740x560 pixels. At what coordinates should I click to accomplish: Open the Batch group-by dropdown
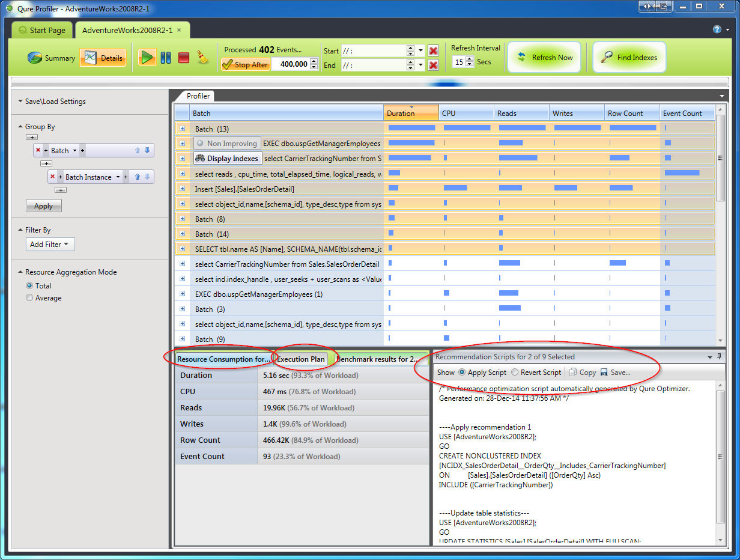click(74, 151)
